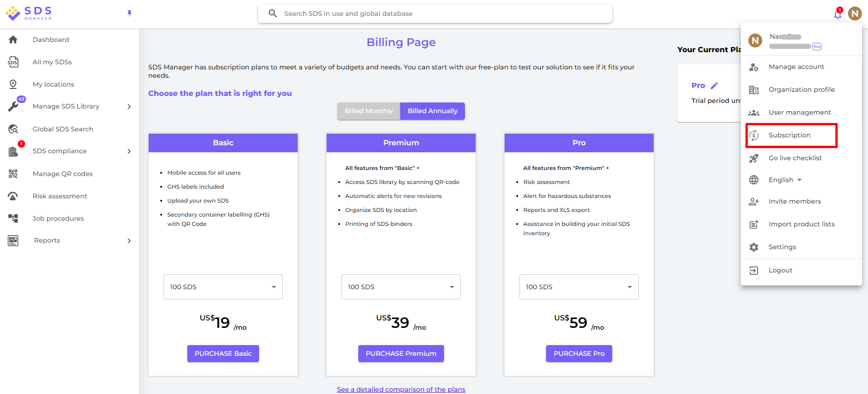Click the My locations pin icon
Screen dimensions: 868x394
[x=13, y=84]
